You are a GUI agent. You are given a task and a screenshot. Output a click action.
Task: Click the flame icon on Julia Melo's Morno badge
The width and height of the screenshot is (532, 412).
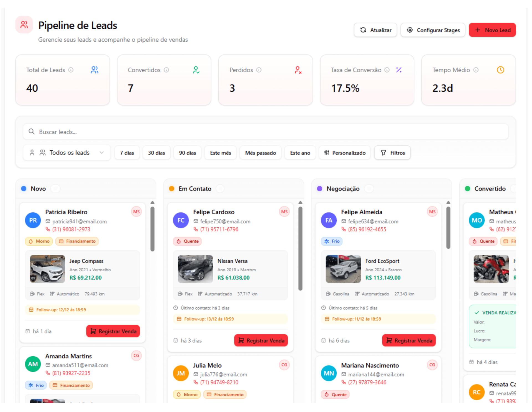click(179, 394)
